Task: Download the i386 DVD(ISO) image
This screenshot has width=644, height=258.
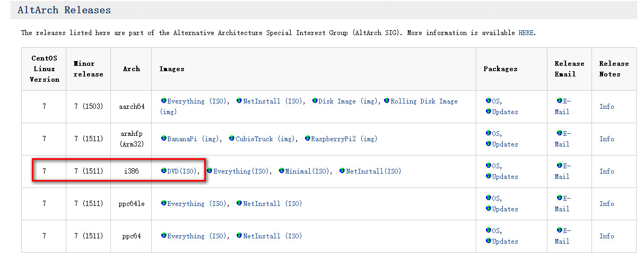Action: (182, 171)
